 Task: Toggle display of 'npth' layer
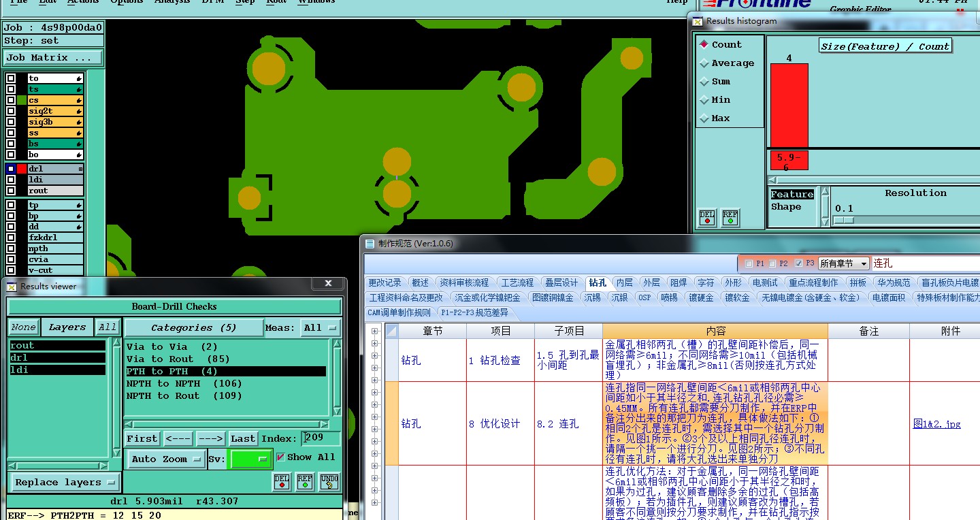pos(11,249)
